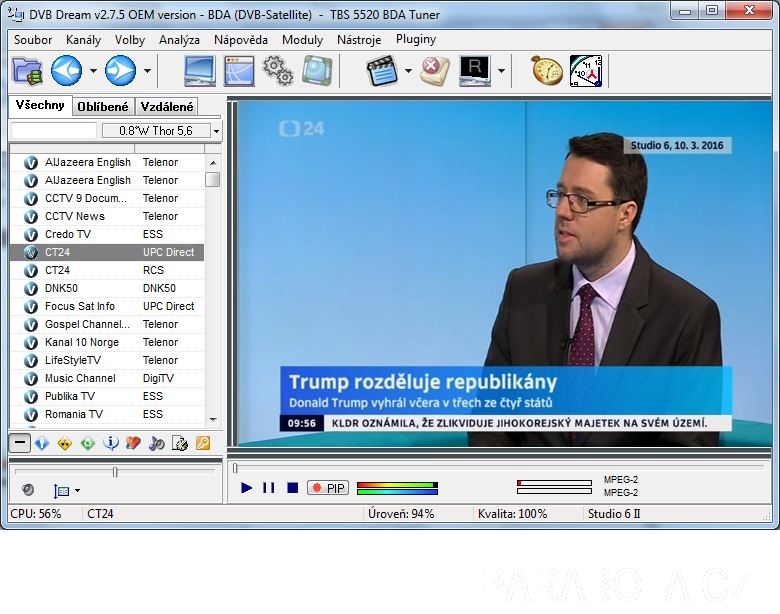Image resolution: width=780 pixels, height=614 pixels.
Task: Click the Pause button
Action: click(269, 488)
